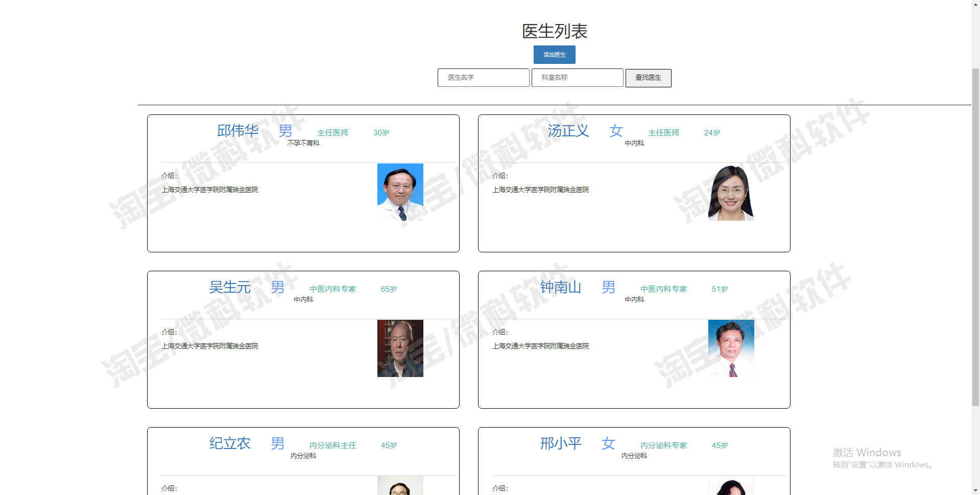Image resolution: width=980 pixels, height=495 pixels.
Task: Click gender 男 on 钟南山 card
Action: (609, 287)
